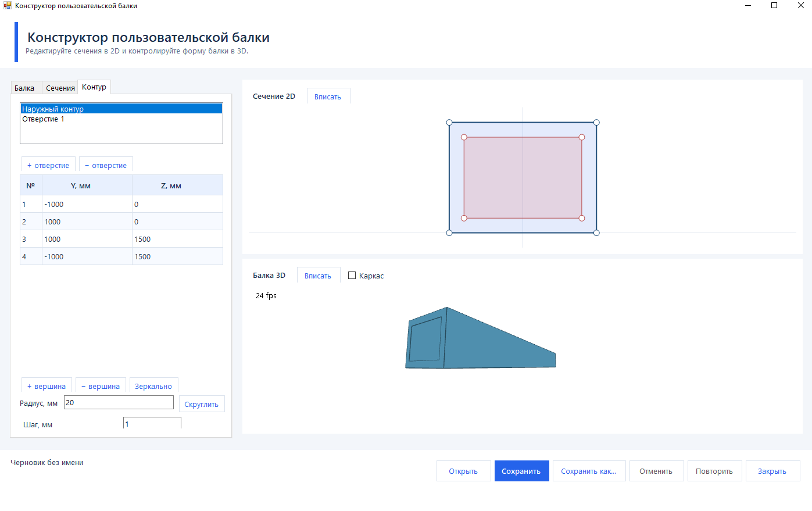
Task: Remove hole using − отверстие button
Action: (106, 165)
